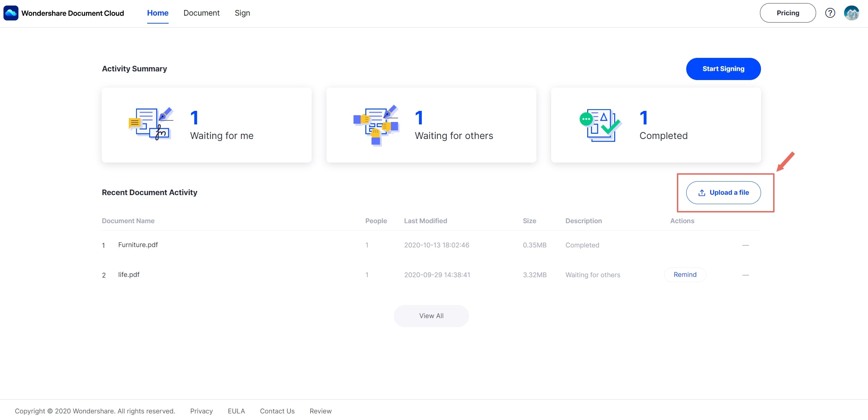Viewport: 868px width, 420px height.
Task: Open the Privacy footer link
Action: point(201,411)
